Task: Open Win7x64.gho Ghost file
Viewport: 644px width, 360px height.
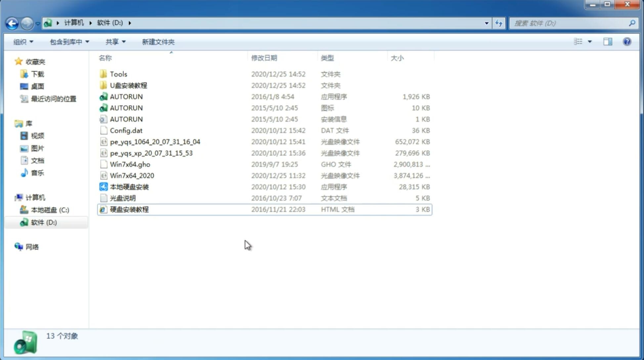Action: [x=130, y=164]
